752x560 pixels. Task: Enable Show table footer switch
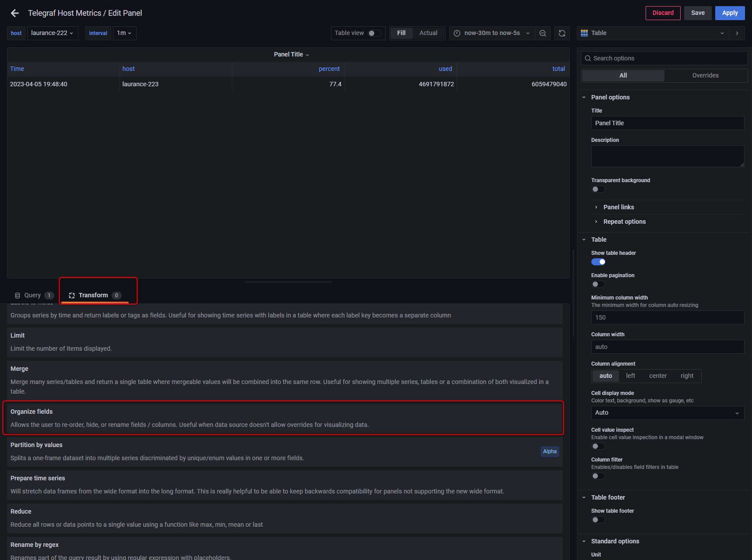(598, 520)
